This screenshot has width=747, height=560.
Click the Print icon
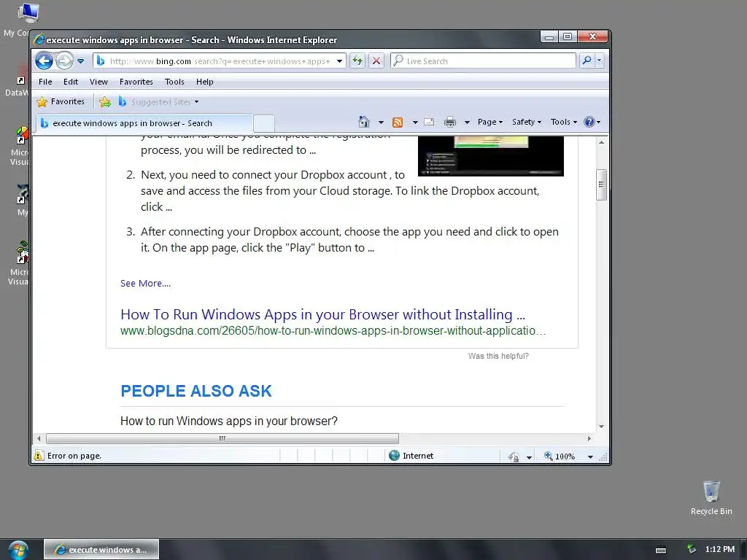(x=449, y=122)
